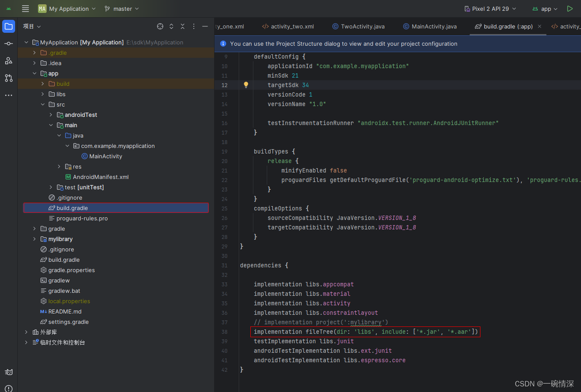Open the app run configuration dropdown
Viewport: 581px width, 392px height.
(x=545, y=9)
